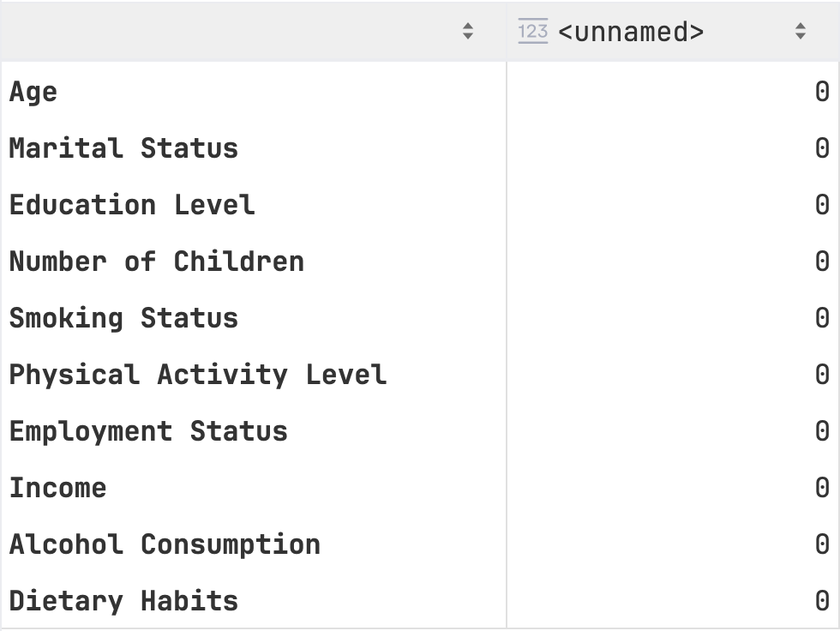Click the 123 numeric type icon
This screenshot has width=840, height=631.
[533, 31]
